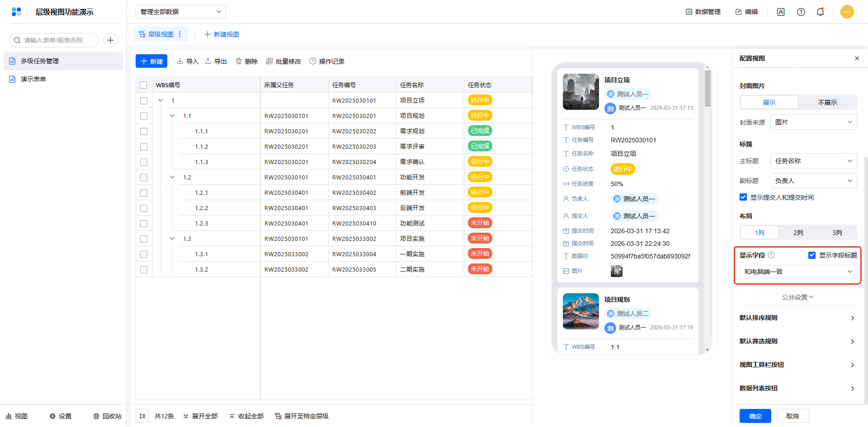Click the Export toolbar icon

coord(208,61)
